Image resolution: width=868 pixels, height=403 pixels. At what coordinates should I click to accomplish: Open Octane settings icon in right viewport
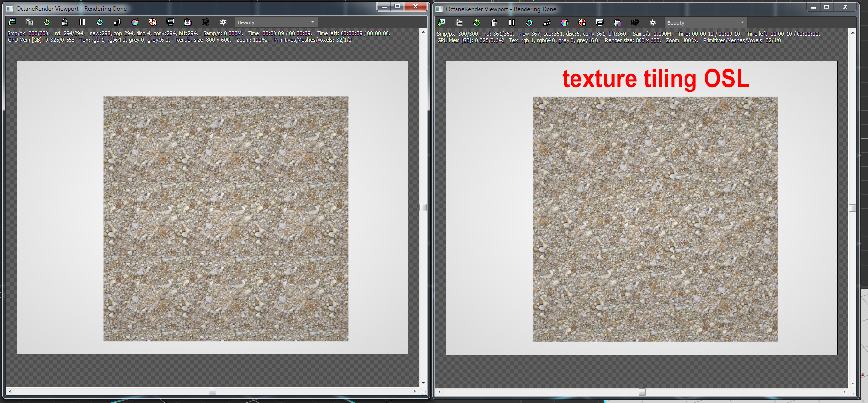pyautogui.click(x=653, y=22)
